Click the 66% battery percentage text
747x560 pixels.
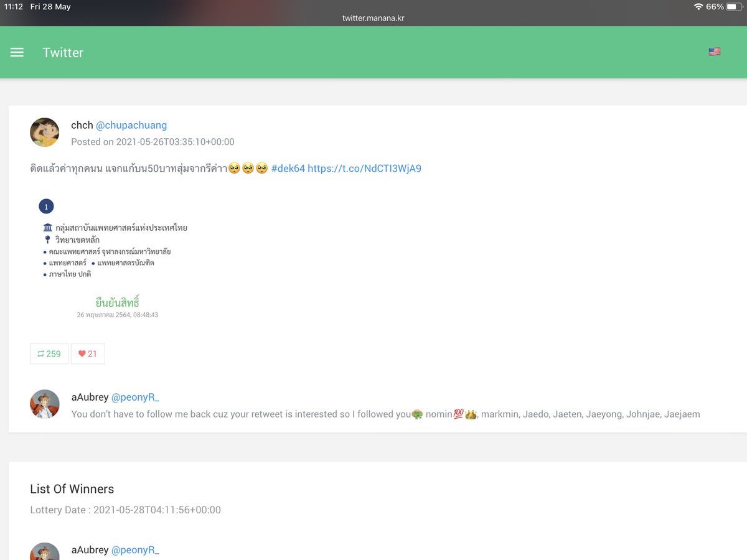point(715,7)
